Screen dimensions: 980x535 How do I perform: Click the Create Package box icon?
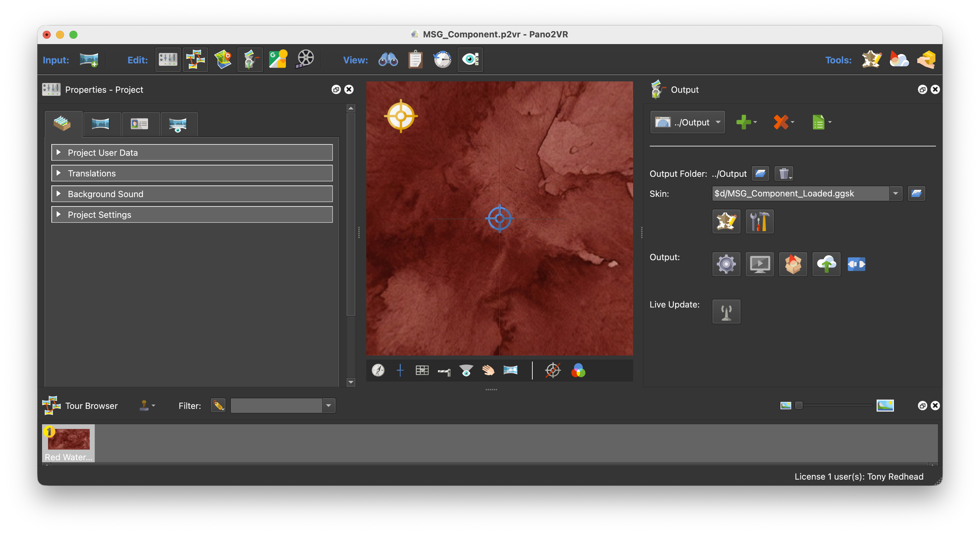point(793,264)
